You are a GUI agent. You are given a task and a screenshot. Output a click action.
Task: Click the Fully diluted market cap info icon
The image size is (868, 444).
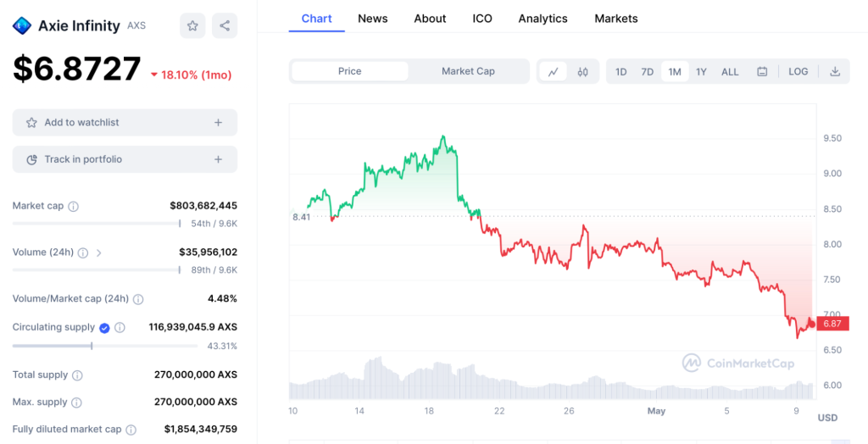[x=131, y=430]
